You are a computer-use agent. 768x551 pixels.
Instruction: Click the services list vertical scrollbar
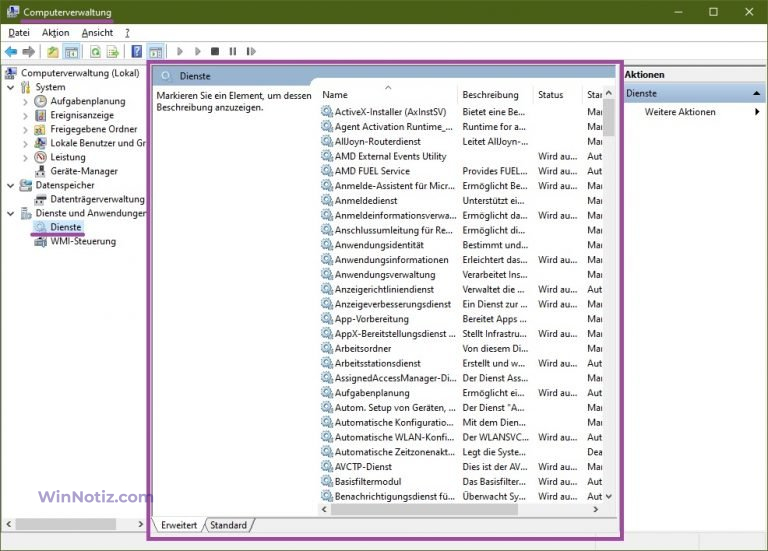(609, 300)
